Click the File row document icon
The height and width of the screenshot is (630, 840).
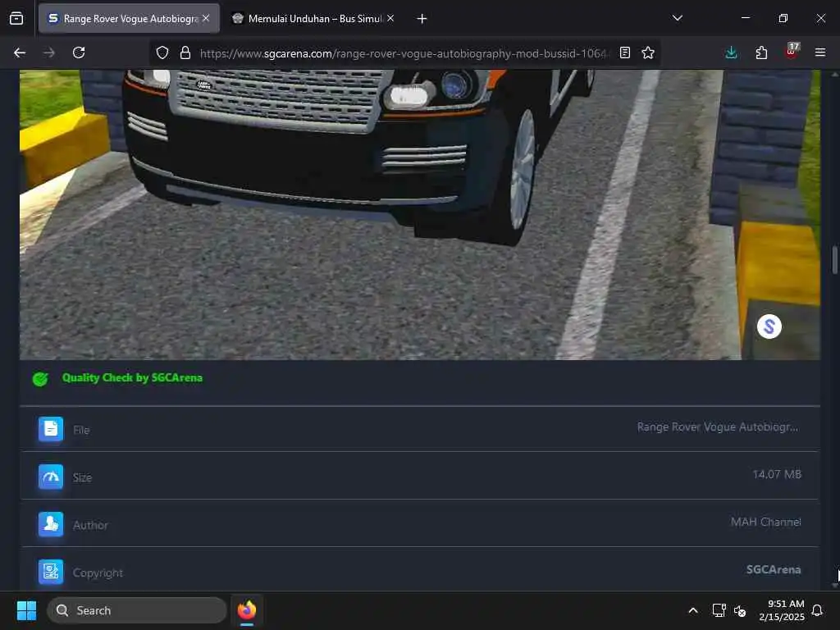tap(51, 429)
